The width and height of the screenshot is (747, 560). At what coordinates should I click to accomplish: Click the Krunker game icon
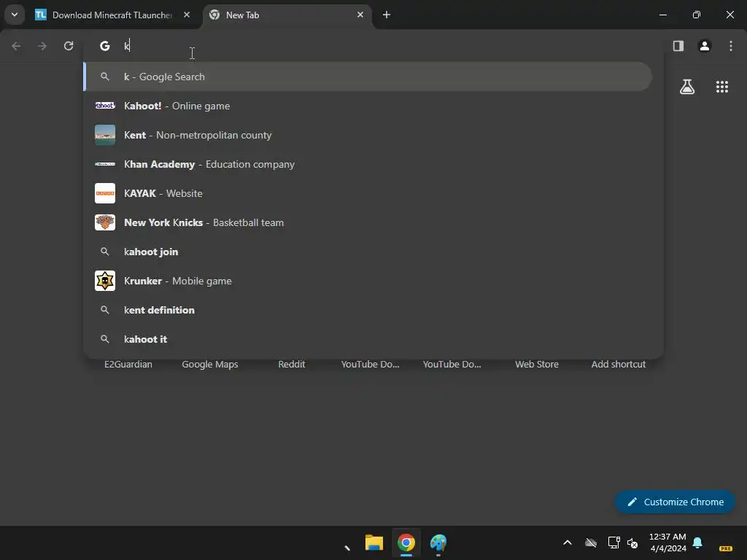[x=105, y=281]
